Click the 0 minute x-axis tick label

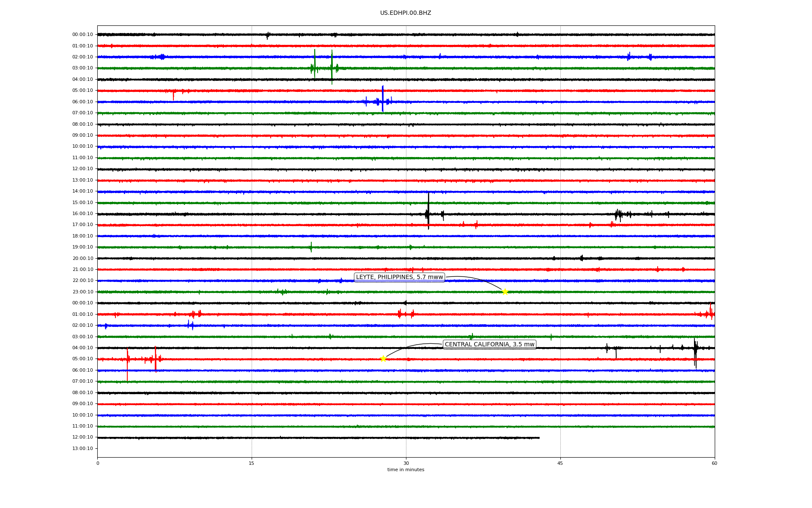point(98,463)
